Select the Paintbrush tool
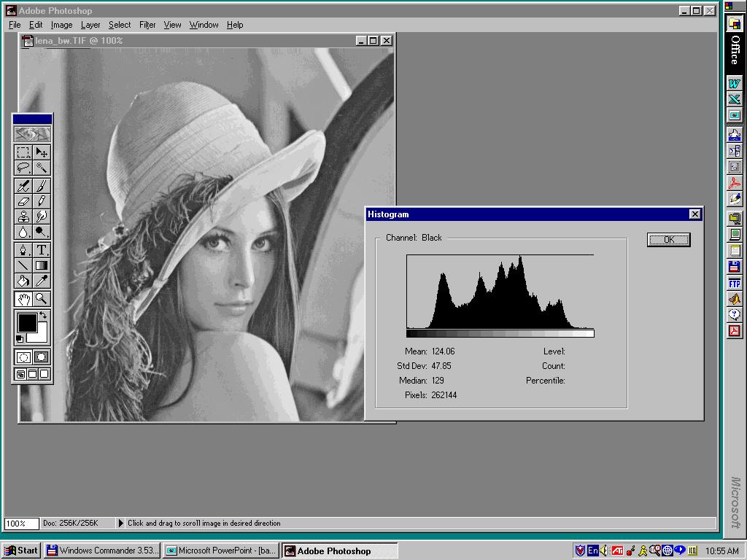Viewport: 747px width, 560px height. tap(42, 186)
